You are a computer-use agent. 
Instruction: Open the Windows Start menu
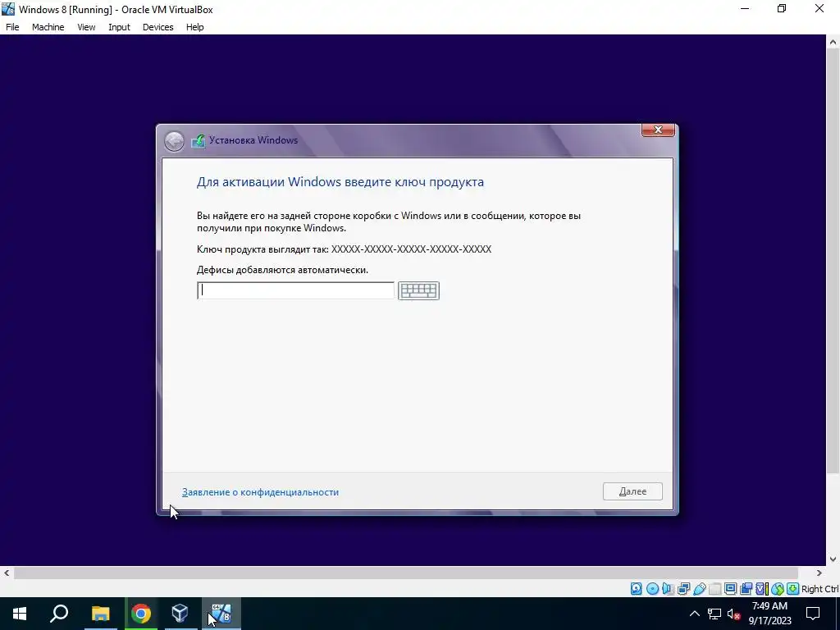pos(20,614)
